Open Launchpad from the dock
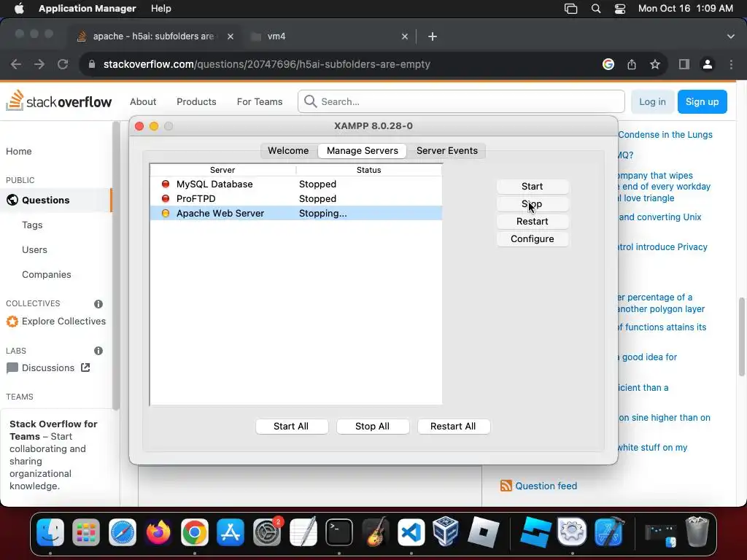The height and width of the screenshot is (560, 747). [x=86, y=532]
